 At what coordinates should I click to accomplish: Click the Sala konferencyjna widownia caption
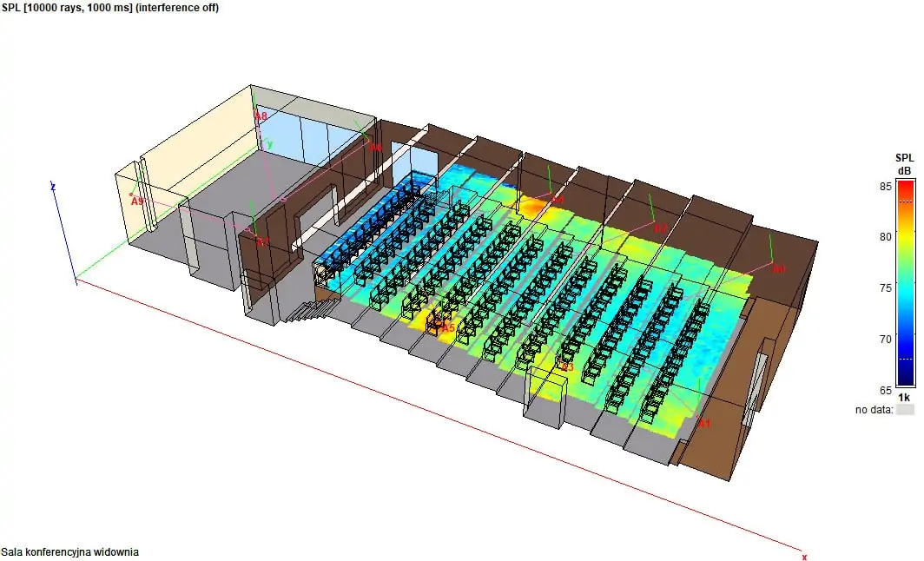[70, 551]
